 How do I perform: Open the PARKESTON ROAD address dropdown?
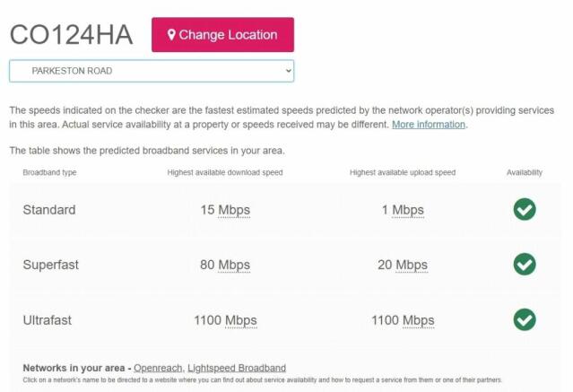pyautogui.click(x=152, y=71)
